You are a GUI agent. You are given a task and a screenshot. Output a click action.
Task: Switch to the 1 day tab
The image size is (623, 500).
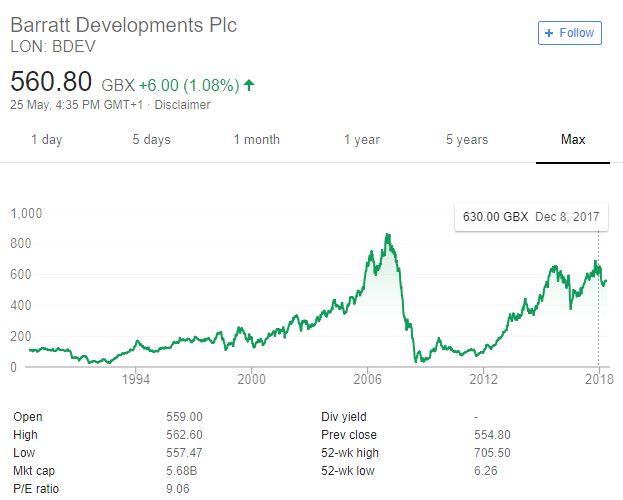point(46,139)
